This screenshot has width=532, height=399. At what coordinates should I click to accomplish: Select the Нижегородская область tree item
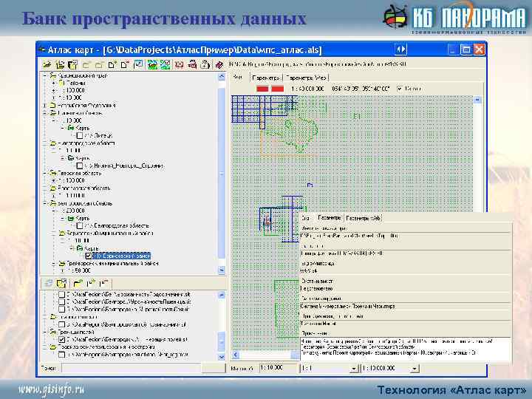coord(86,143)
